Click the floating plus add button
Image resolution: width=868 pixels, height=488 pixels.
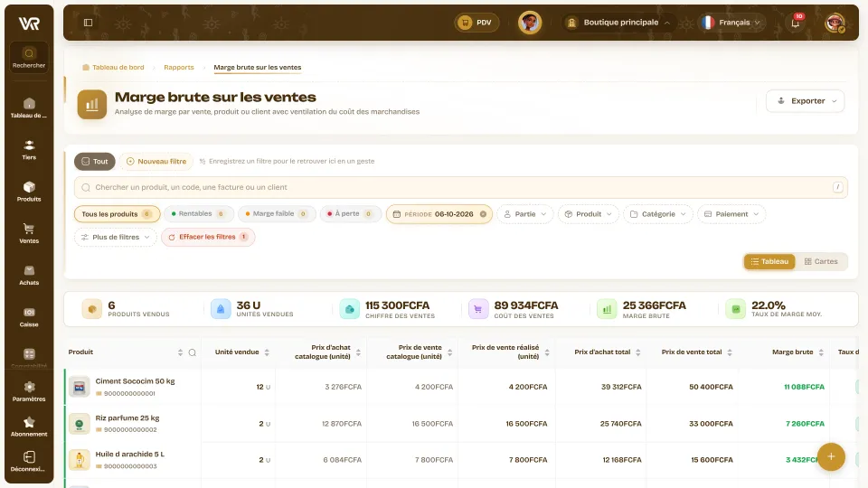click(831, 456)
